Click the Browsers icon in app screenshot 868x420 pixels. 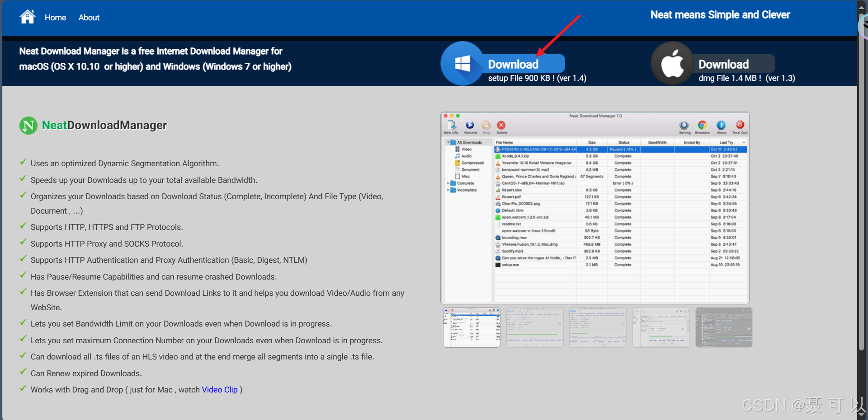702,127
